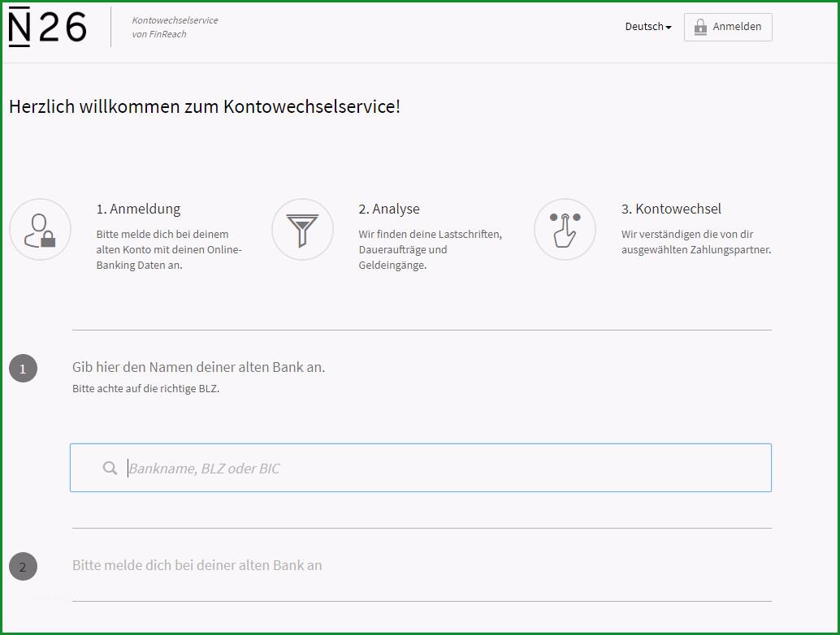The image size is (840, 635).
Task: Click the 'Bitte achte auf die richtige BLZ' hint
Action: pos(145,389)
